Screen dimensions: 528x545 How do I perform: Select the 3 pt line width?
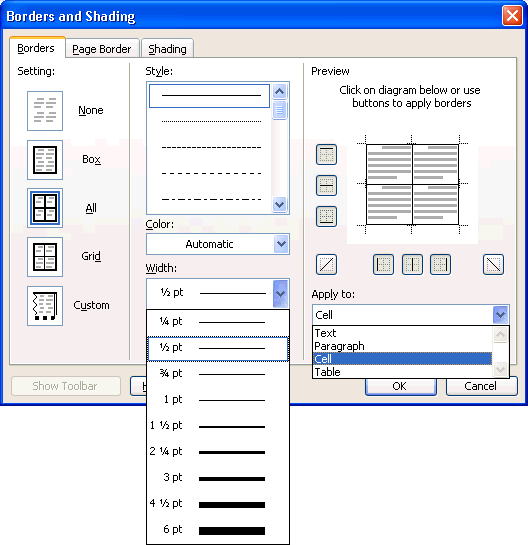point(218,478)
